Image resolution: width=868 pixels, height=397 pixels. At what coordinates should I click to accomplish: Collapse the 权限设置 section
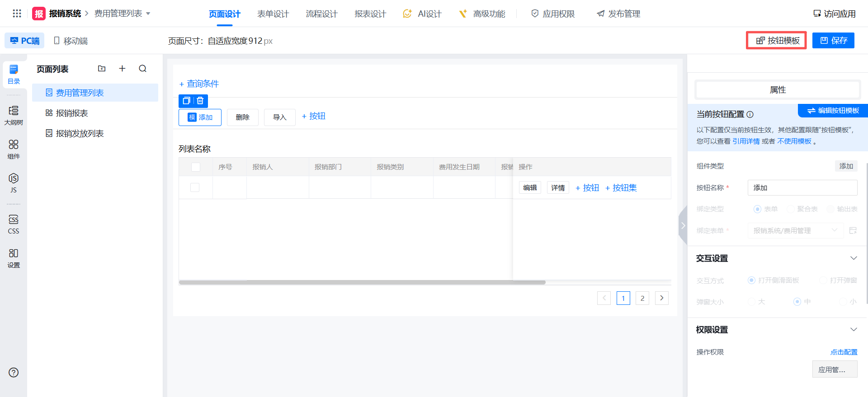(854, 330)
